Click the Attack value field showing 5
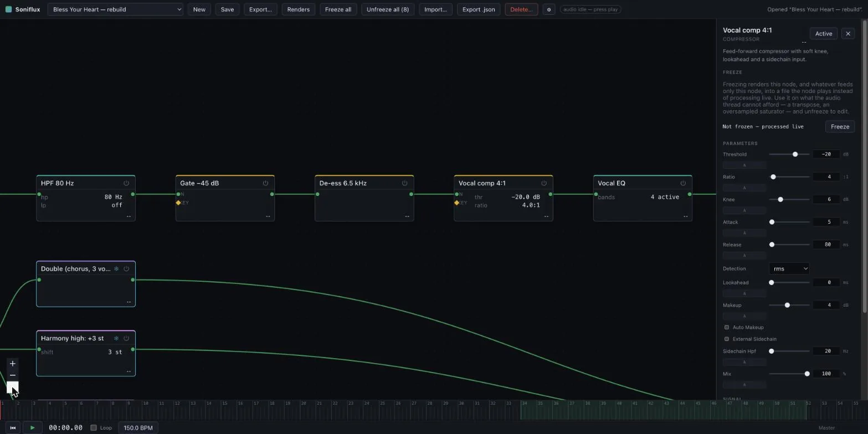Viewport: 868px width, 434px height. click(x=826, y=222)
